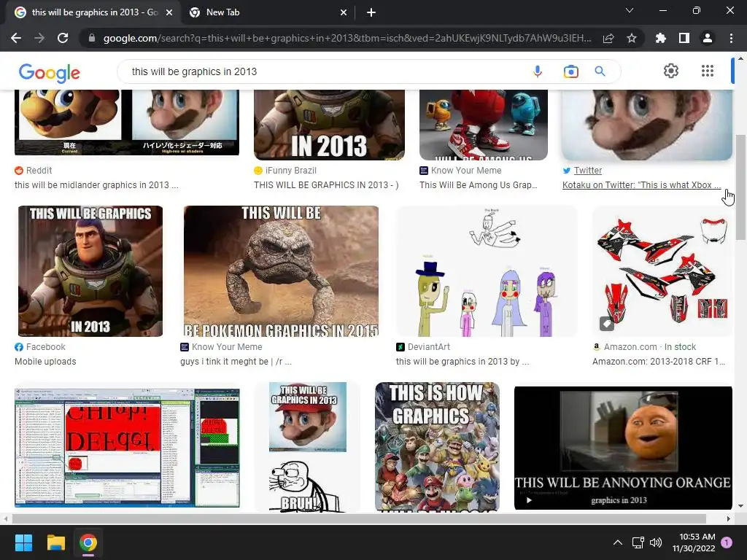Click the voice search microphone icon
The height and width of the screenshot is (560, 747).
point(538,71)
